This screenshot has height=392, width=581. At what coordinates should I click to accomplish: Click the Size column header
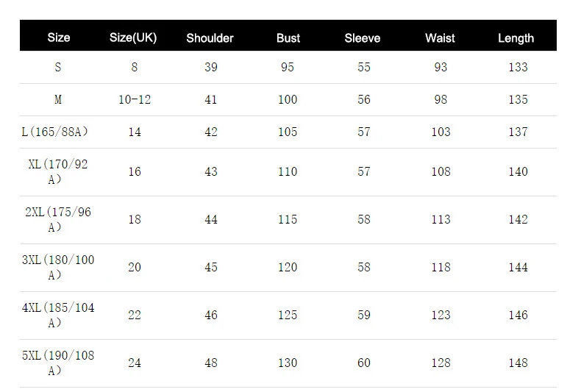coord(58,38)
